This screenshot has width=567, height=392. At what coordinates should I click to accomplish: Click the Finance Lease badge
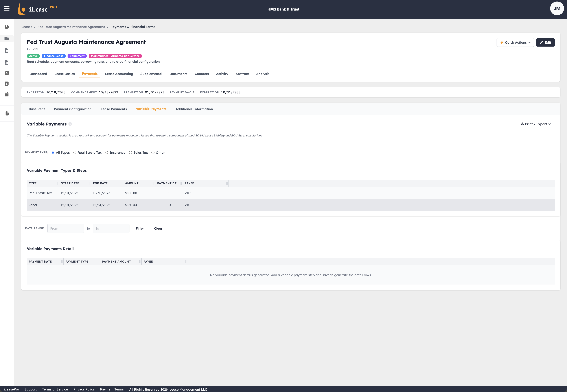click(54, 56)
